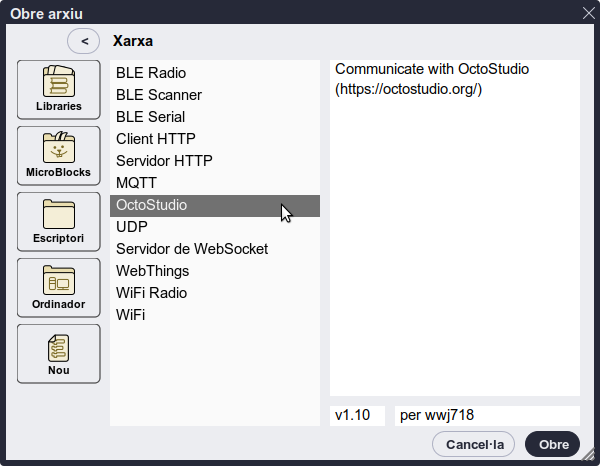Image resolution: width=600 pixels, height=466 pixels.
Task: Click the Nou new-project icon
Action: click(x=59, y=354)
